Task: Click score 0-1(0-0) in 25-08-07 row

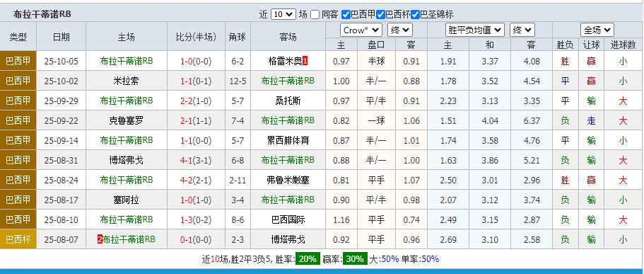Action: (196, 239)
